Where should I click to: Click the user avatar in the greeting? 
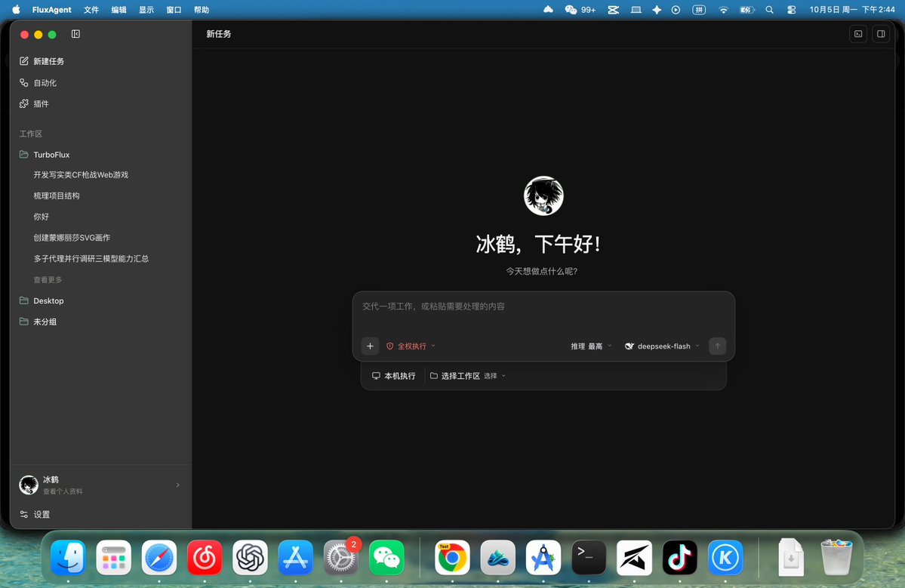pos(543,195)
